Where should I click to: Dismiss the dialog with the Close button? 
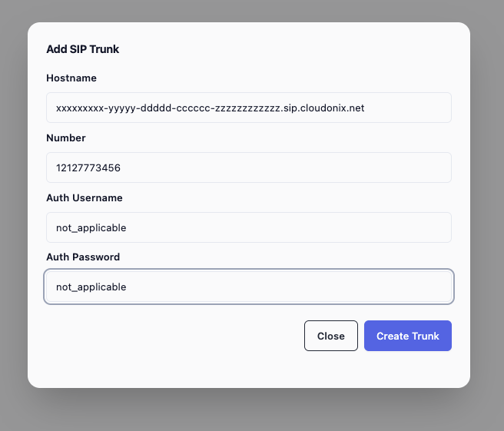(331, 336)
